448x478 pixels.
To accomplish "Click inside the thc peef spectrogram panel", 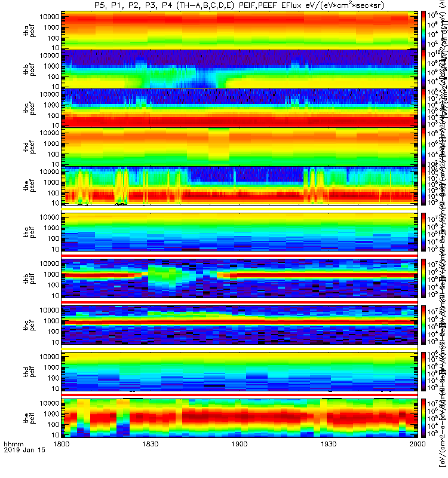I will click(240, 108).
